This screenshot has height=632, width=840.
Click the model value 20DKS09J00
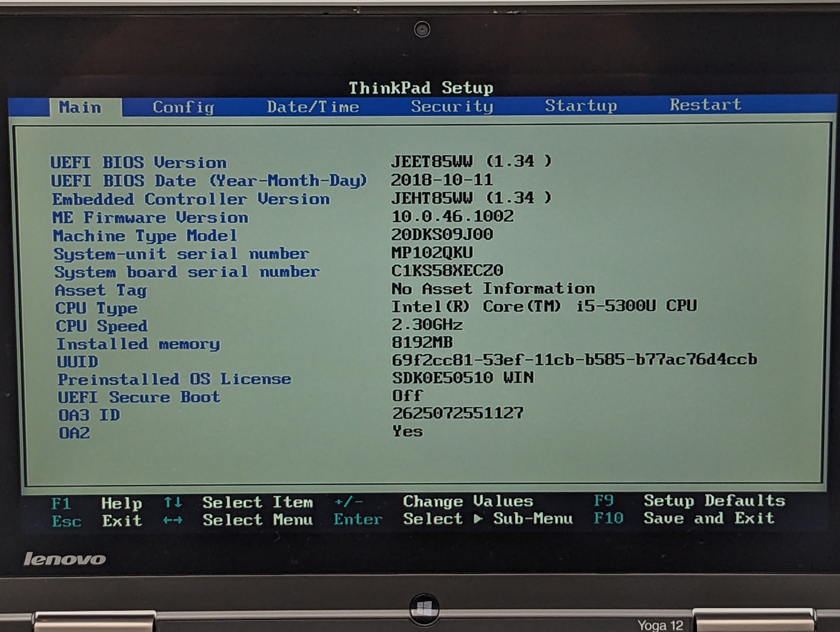click(x=442, y=234)
